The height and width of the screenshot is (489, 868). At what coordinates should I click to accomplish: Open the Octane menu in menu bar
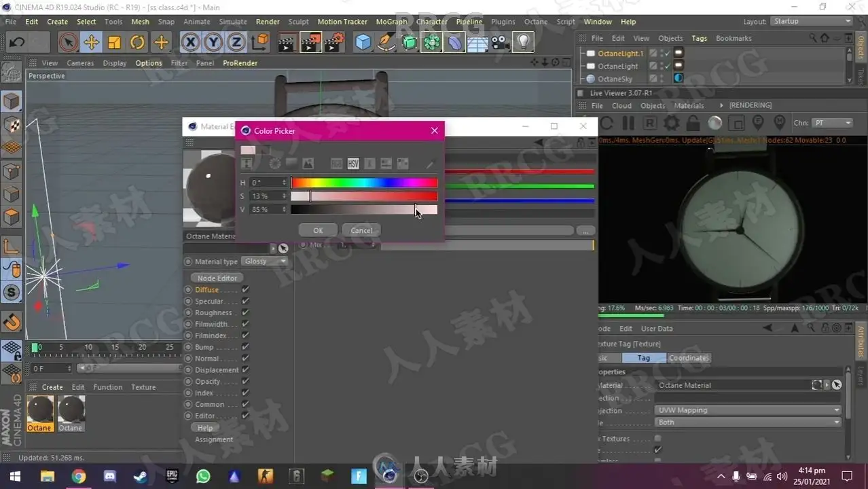[536, 22]
